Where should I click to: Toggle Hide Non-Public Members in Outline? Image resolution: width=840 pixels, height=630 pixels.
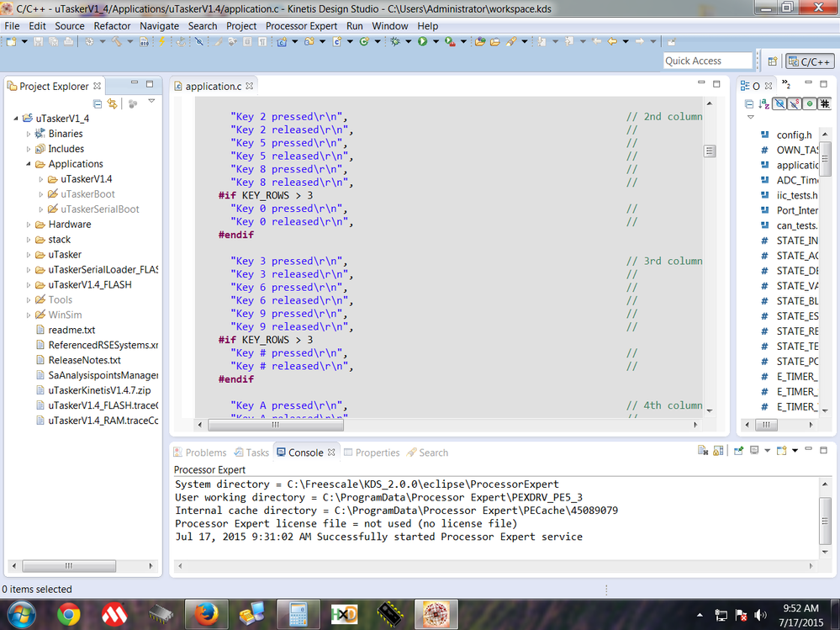(810, 104)
